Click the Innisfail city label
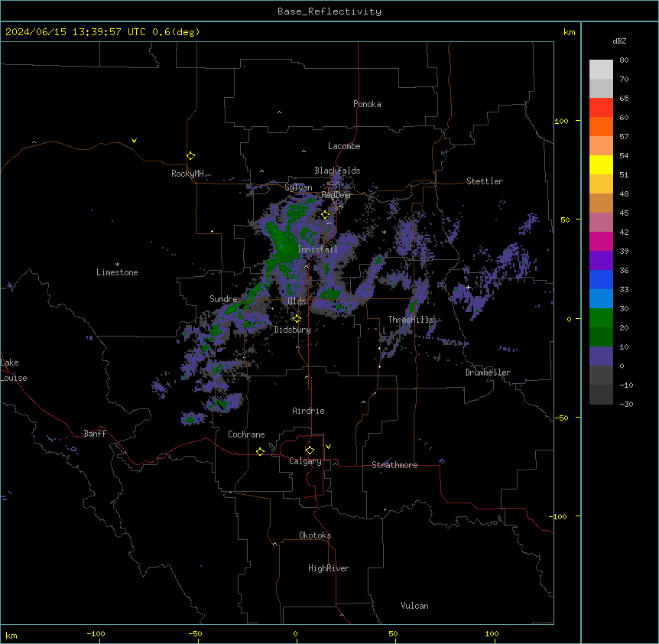 [317, 249]
